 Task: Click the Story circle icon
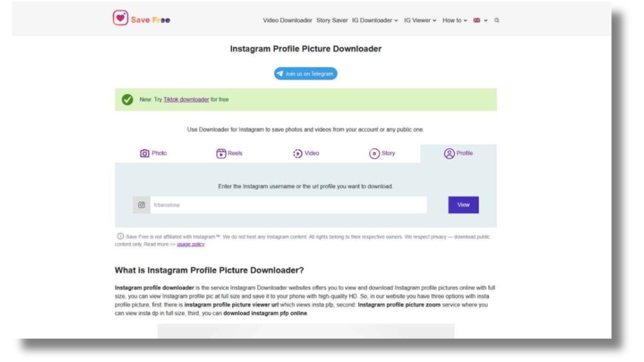point(374,153)
